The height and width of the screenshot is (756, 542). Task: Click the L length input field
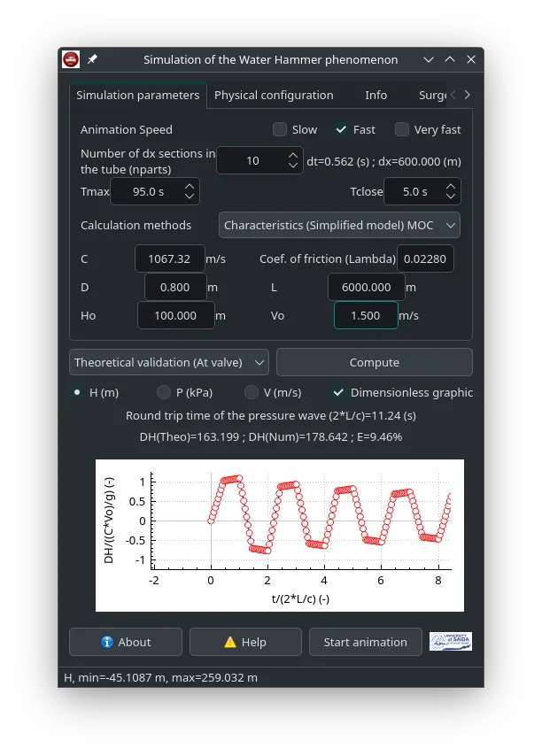click(367, 288)
